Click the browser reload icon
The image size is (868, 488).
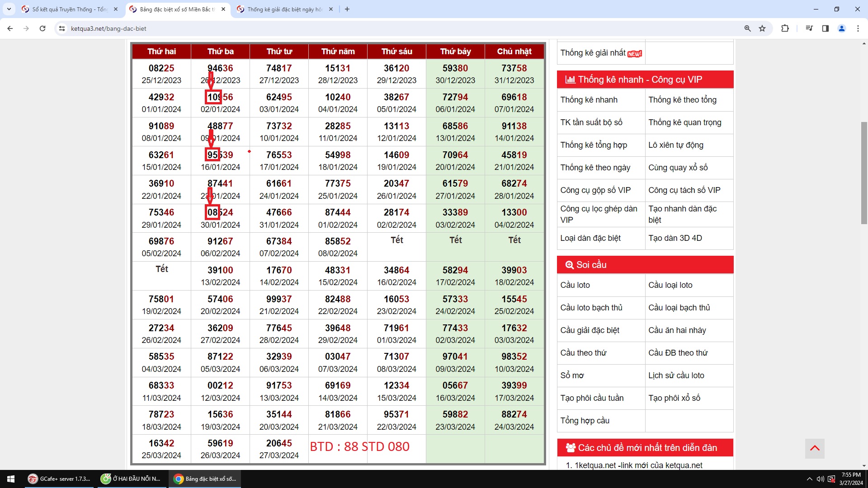(x=42, y=28)
